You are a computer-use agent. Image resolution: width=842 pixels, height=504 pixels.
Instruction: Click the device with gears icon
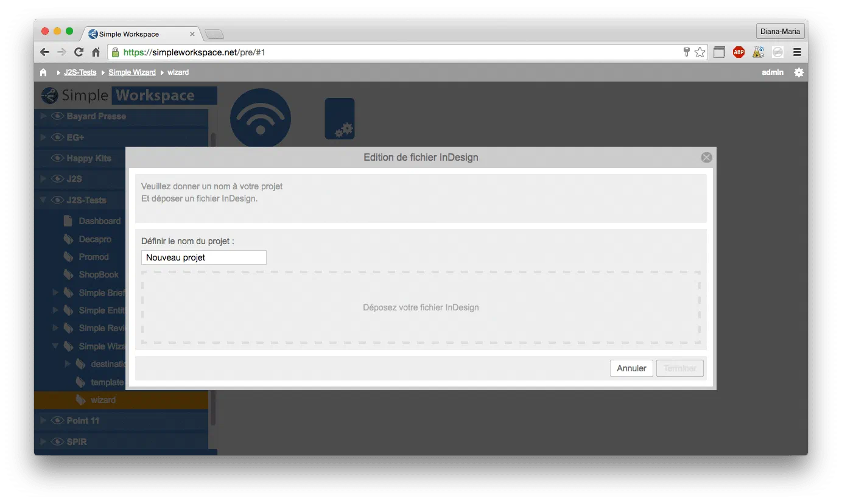(x=340, y=119)
